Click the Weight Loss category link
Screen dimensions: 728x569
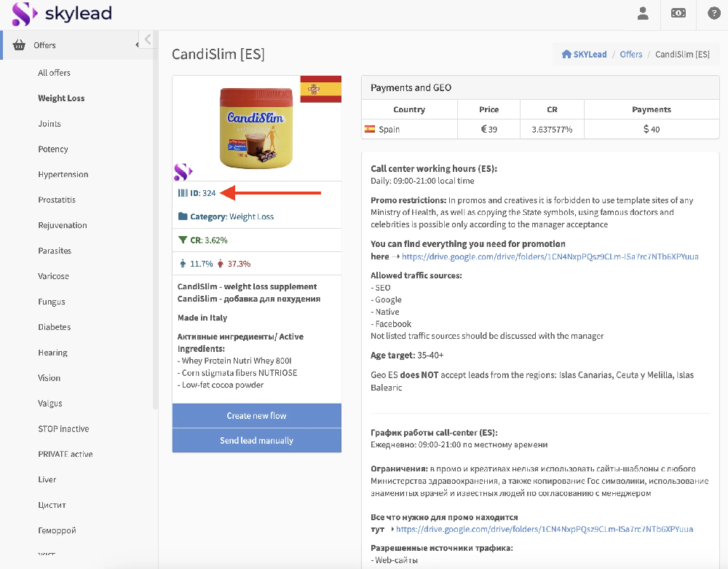pyautogui.click(x=252, y=216)
